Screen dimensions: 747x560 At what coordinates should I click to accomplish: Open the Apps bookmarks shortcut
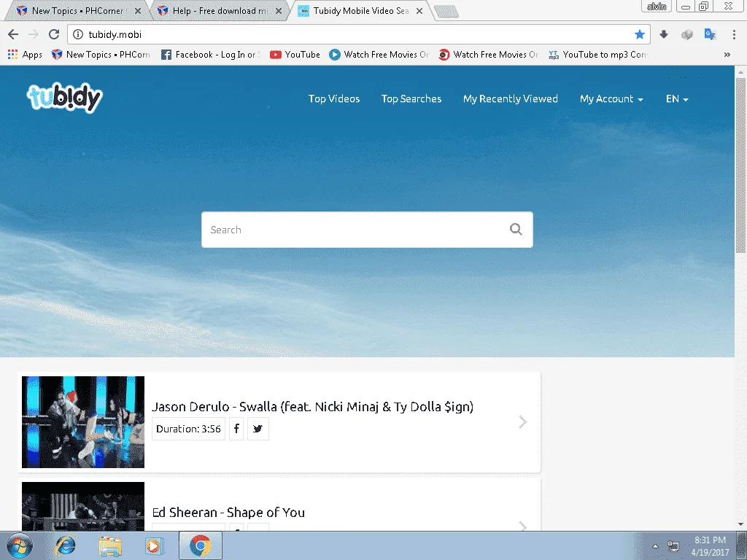[25, 54]
